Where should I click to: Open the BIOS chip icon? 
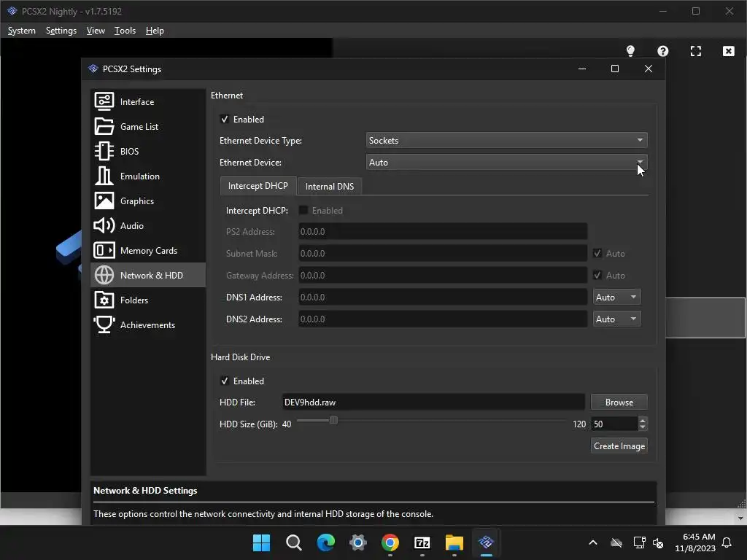(x=104, y=151)
